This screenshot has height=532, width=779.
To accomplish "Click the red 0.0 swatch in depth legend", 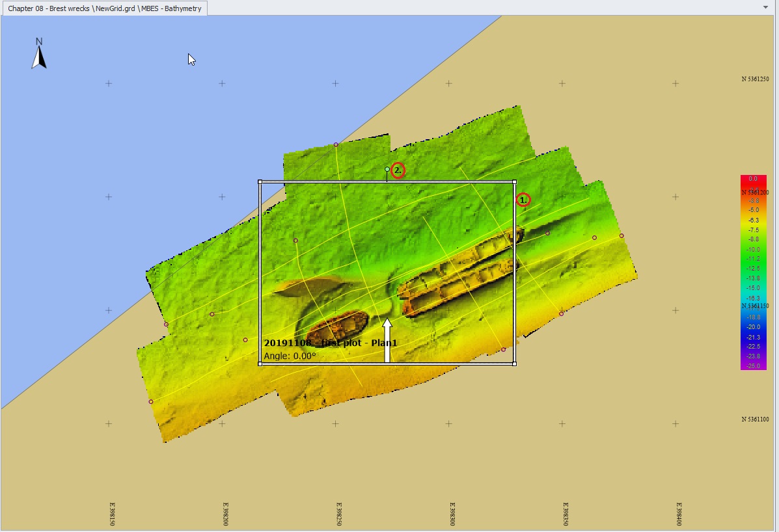I will coord(753,178).
